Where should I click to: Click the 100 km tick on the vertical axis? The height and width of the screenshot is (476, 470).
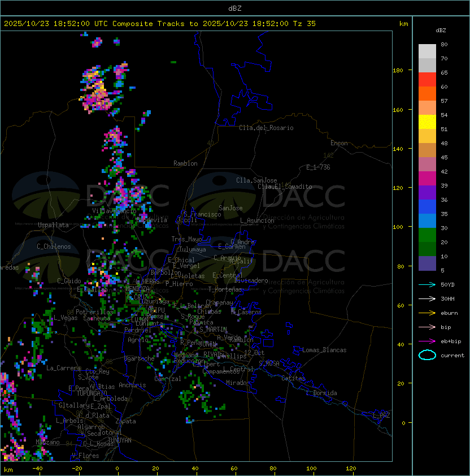pyautogui.click(x=398, y=227)
